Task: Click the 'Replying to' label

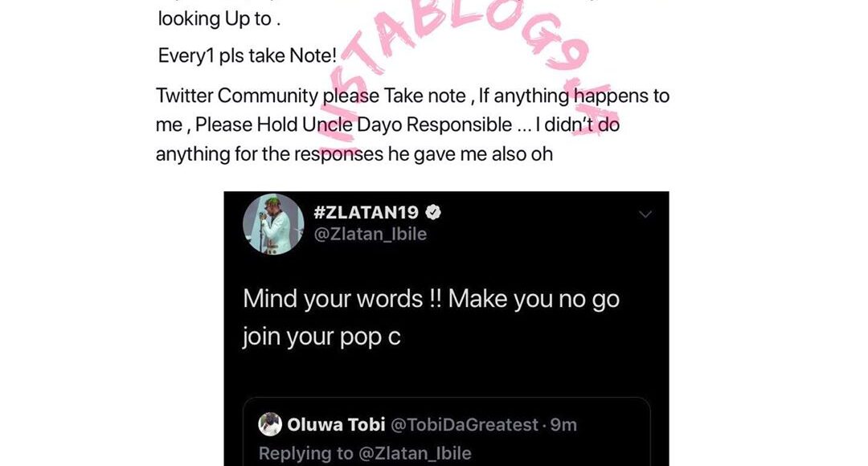Action: 305,453
